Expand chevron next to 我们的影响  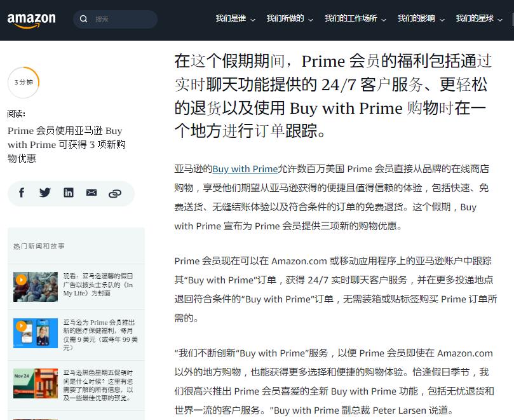(x=442, y=20)
